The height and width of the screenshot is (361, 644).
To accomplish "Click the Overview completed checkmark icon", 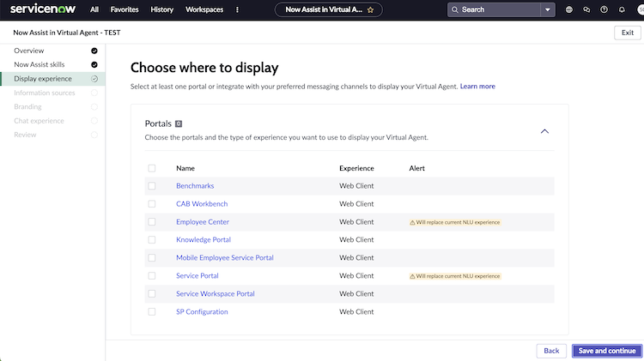I will click(94, 51).
